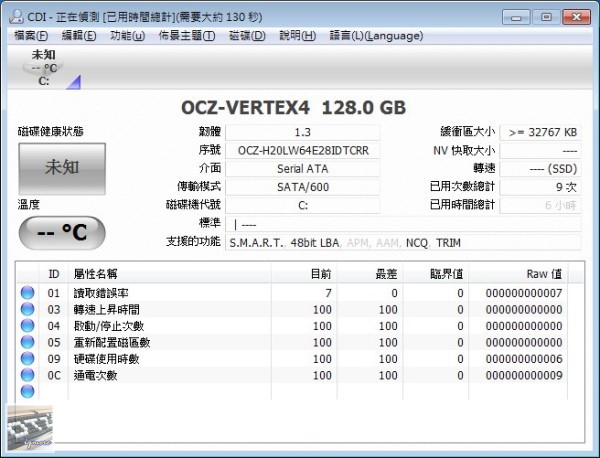
Task: Open the 語言(L)(Language) menu
Action: (377, 36)
